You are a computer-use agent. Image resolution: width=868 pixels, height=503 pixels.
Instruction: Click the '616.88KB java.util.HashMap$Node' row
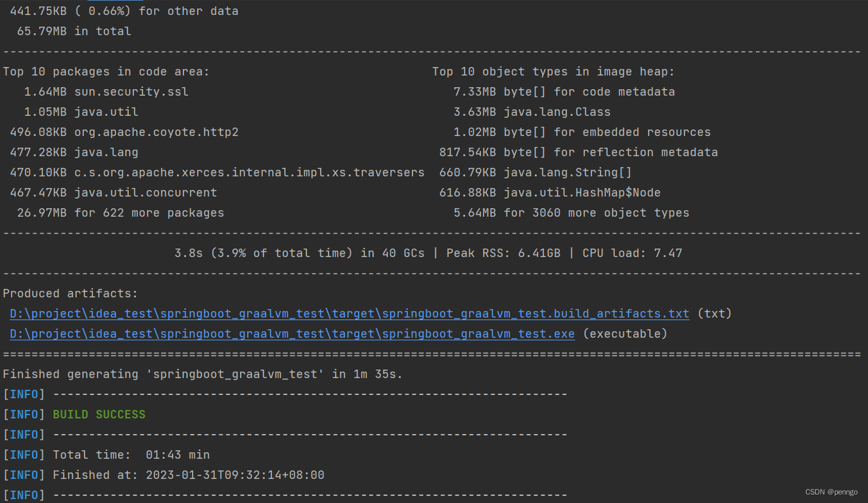coord(550,193)
